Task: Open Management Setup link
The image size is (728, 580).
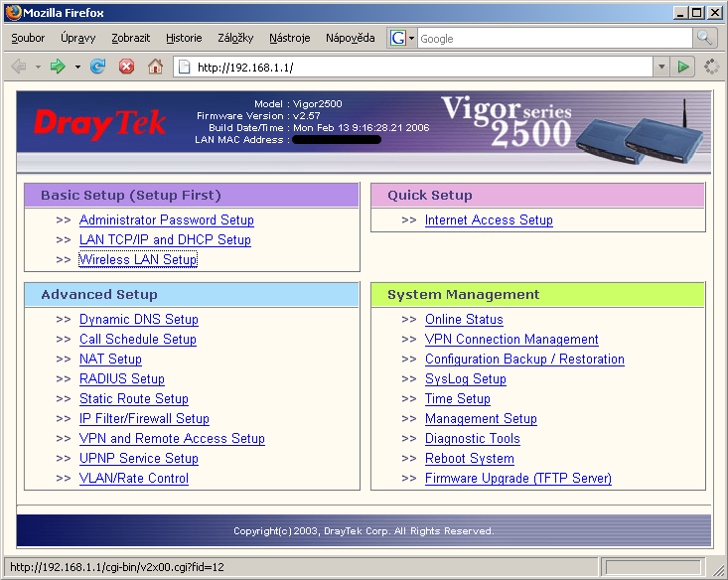Action: pos(481,419)
